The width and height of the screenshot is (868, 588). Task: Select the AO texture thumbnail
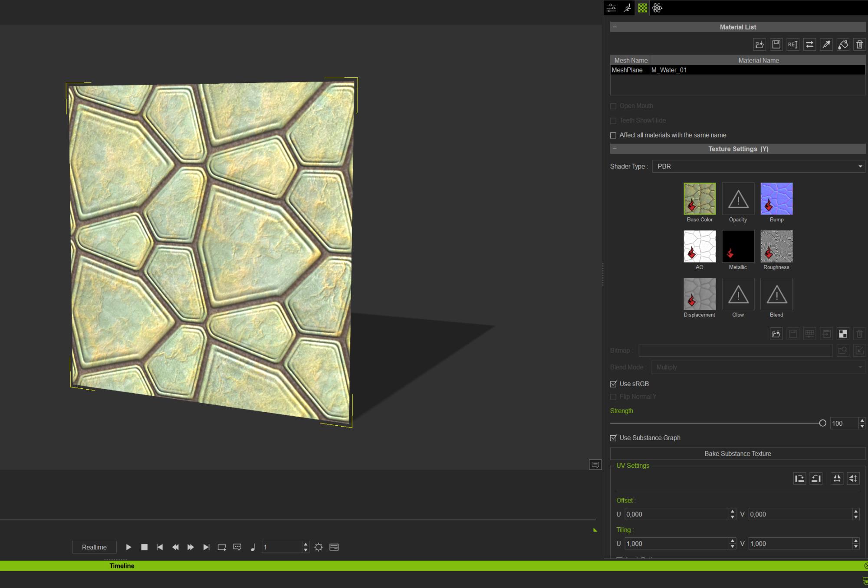700,246
